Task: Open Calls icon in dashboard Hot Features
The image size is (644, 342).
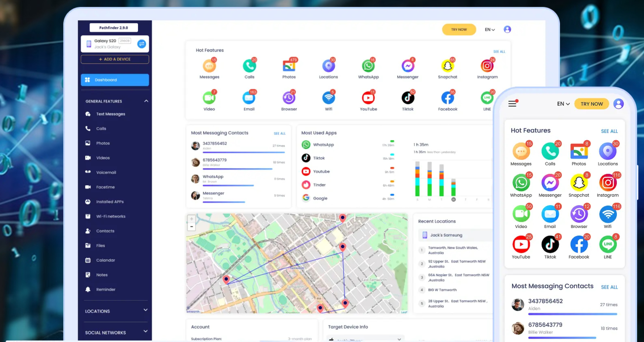Action: point(249,66)
